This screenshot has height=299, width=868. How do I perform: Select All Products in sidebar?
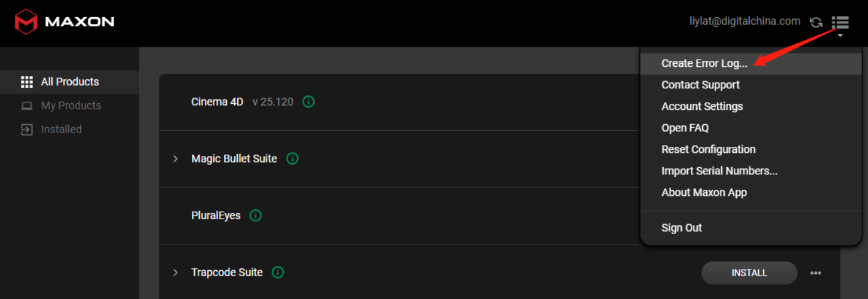(x=69, y=82)
